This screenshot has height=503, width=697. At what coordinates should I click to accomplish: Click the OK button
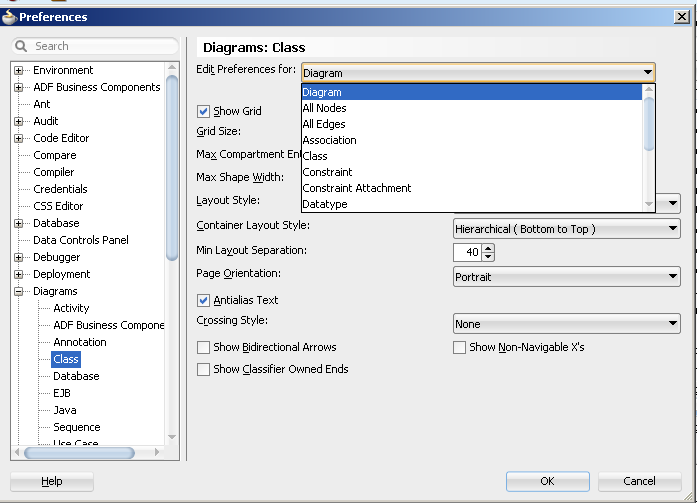pos(548,481)
